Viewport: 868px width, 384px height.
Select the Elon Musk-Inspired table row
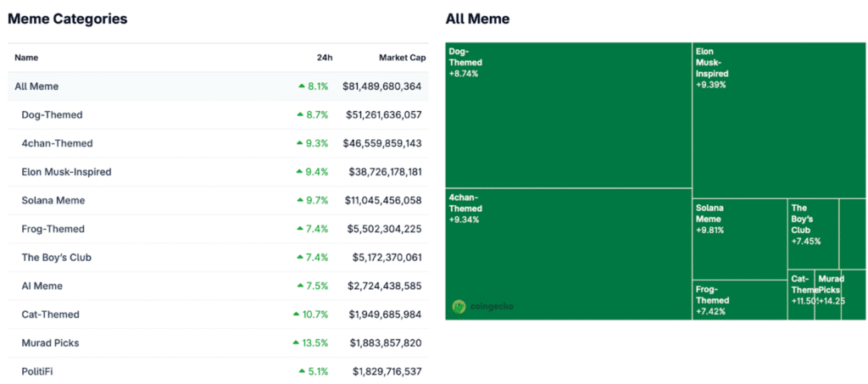click(66, 172)
